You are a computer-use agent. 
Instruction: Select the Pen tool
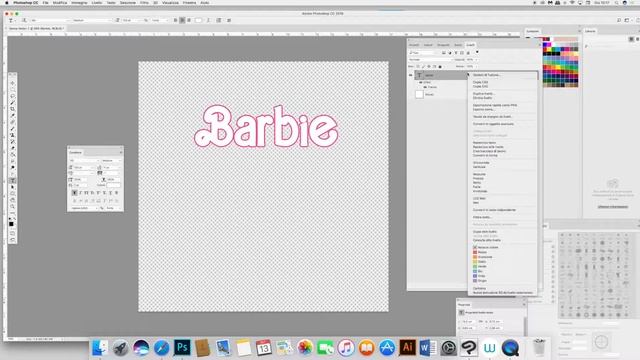tap(13, 174)
